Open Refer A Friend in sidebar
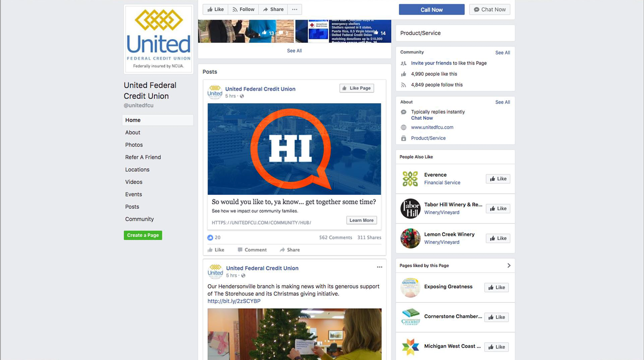644x360 pixels. pyautogui.click(x=143, y=157)
